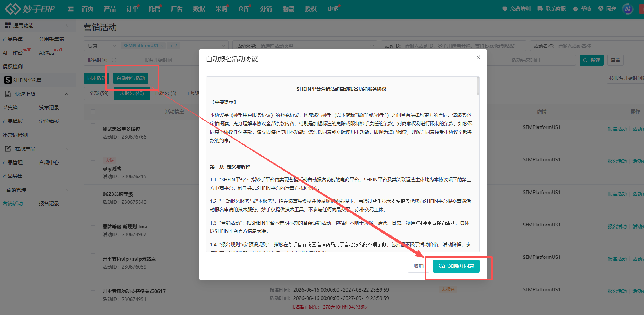This screenshot has height=315, width=644.
Task: Check the select-all checkbox in table header
Action: pyautogui.click(x=93, y=112)
